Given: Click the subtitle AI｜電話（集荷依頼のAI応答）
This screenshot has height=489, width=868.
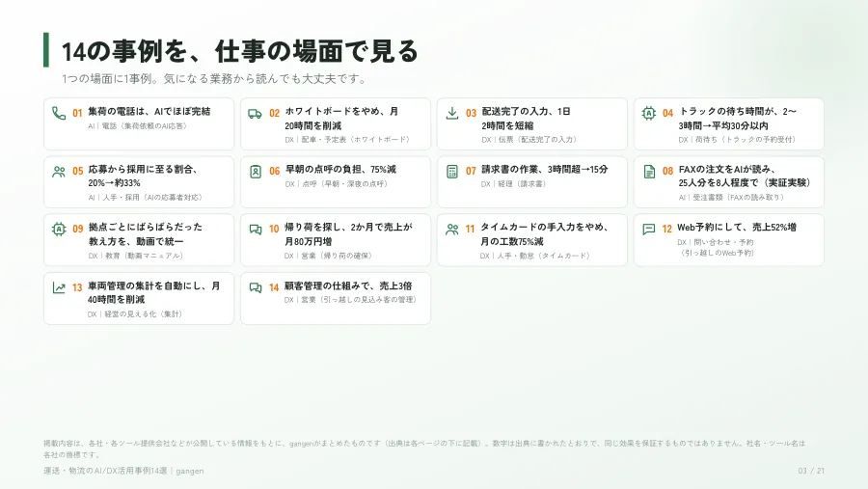Looking at the screenshot, I should (x=137, y=126).
